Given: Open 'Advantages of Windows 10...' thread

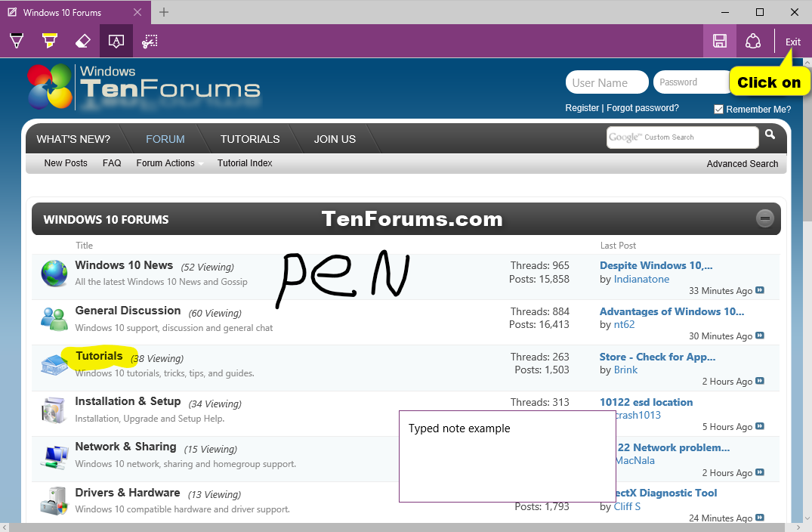Looking at the screenshot, I should point(672,311).
